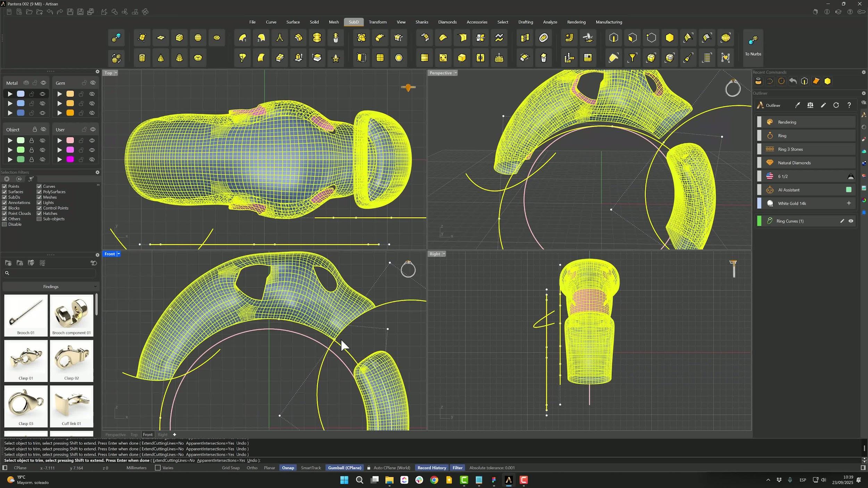The height and width of the screenshot is (488, 868).
Task: Click the Outliner balance scale icon
Action: coord(810,105)
